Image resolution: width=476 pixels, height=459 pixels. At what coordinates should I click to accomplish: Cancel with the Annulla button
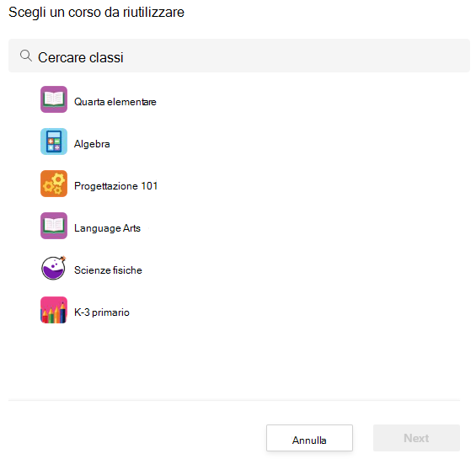[309, 438]
